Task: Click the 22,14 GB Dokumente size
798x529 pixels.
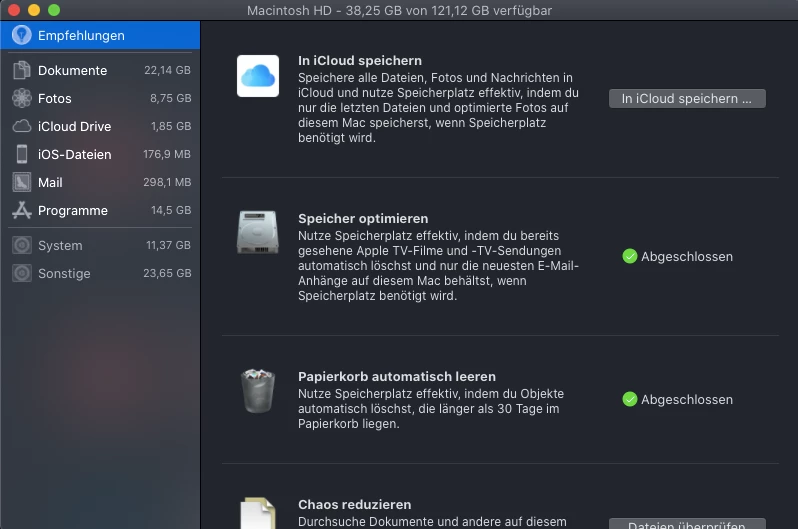Action: [x=167, y=70]
